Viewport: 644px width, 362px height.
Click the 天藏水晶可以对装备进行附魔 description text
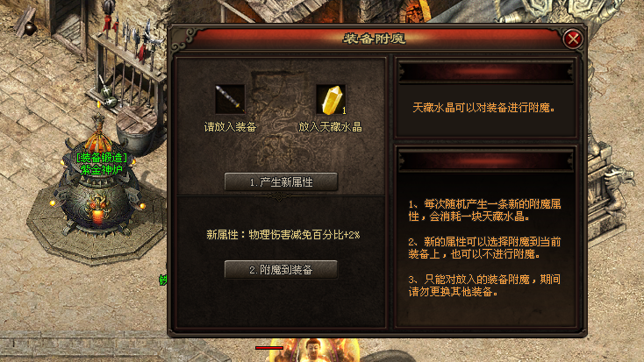[x=483, y=108]
